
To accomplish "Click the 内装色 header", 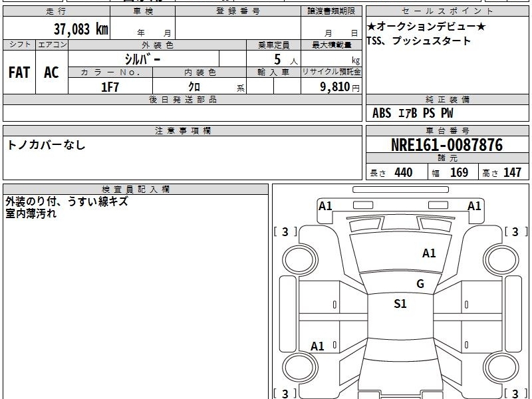I will coord(200,72).
